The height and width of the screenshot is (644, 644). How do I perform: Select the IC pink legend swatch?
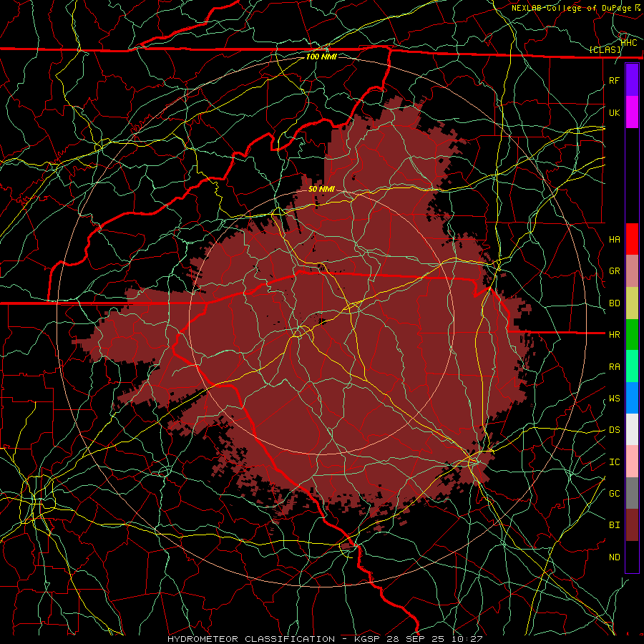pos(632,462)
